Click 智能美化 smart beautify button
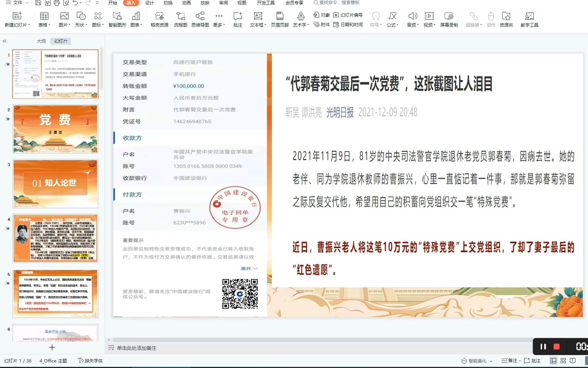The width and height of the screenshot is (588, 368). tap(474, 361)
